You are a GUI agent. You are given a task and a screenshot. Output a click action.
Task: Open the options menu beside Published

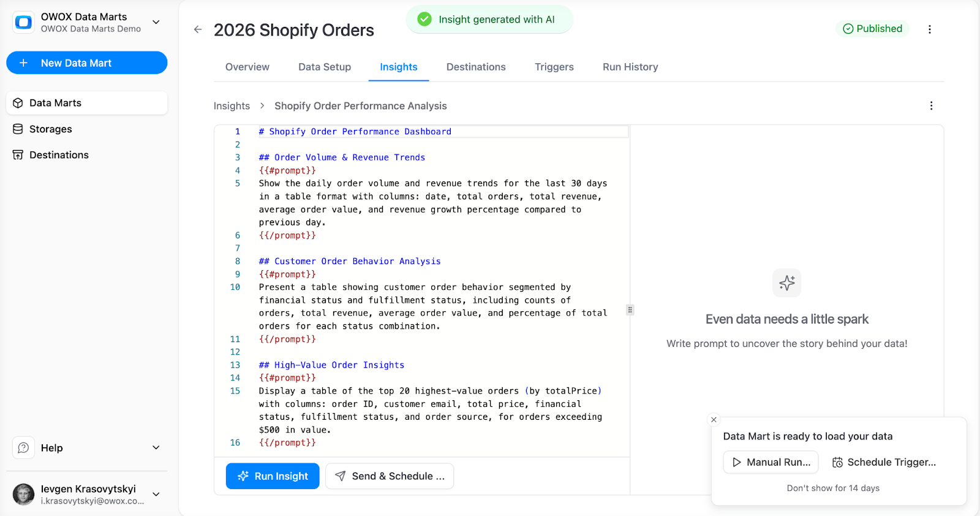[x=930, y=29]
